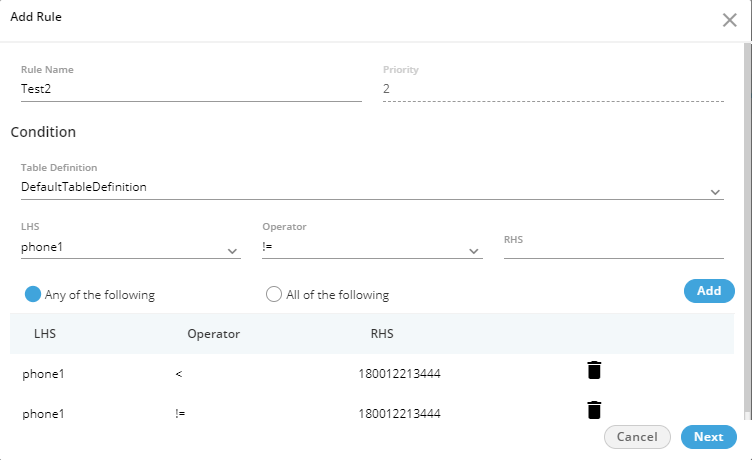Select 'Any of the following' radio option
752x460 pixels.
[33, 294]
